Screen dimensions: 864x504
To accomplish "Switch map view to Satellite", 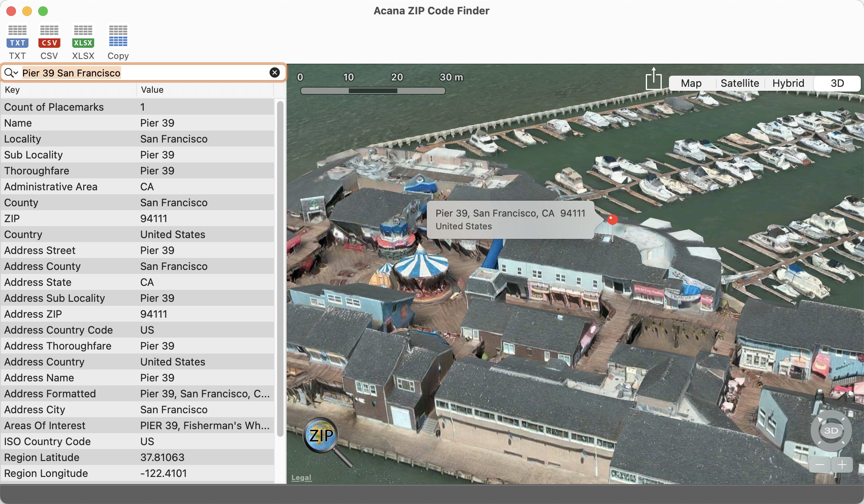I will [x=740, y=83].
